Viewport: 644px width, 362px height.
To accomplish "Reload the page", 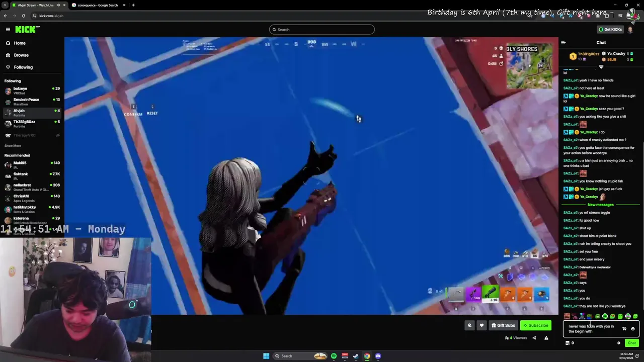I will point(23,16).
